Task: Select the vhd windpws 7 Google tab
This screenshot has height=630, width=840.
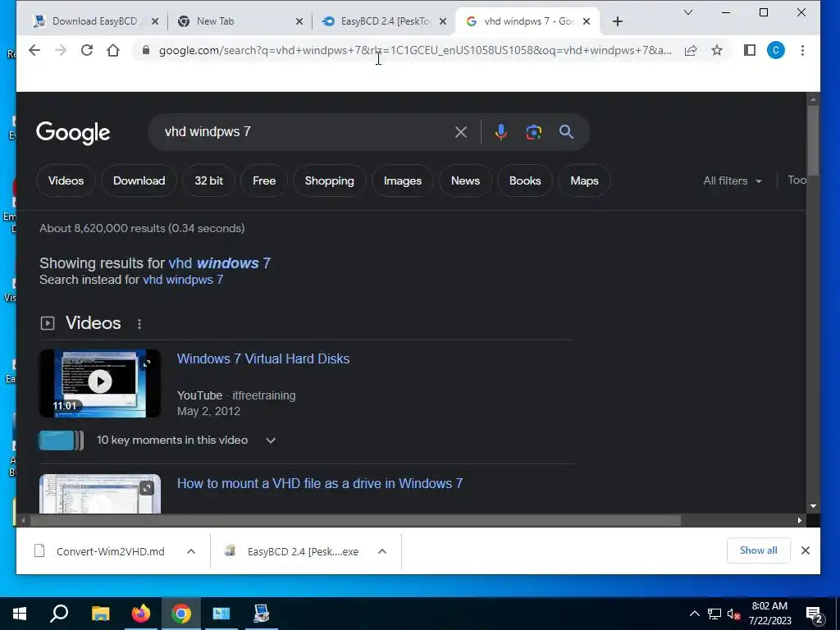Action: pyautogui.click(x=527, y=21)
